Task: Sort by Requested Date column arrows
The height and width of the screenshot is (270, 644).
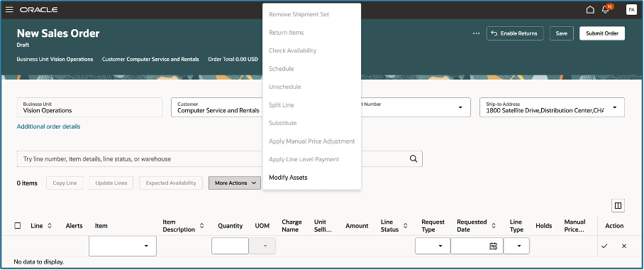Action: (494, 225)
